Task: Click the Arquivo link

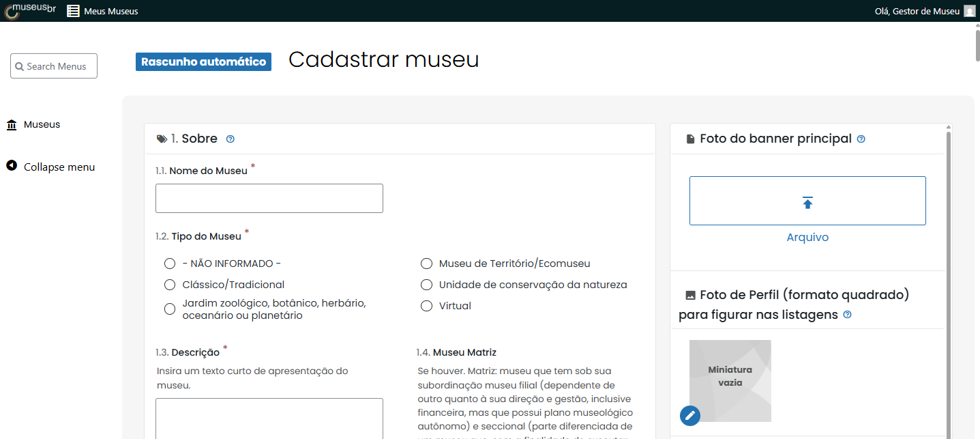Action: tap(807, 238)
